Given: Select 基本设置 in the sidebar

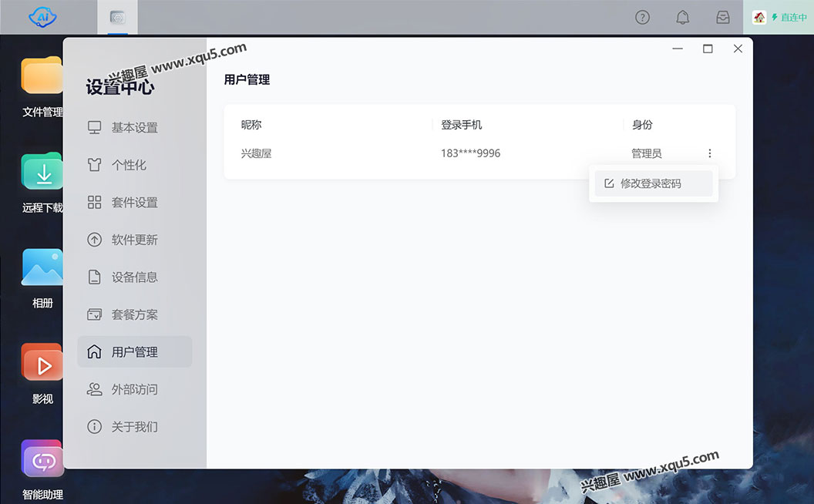Looking at the screenshot, I should [x=134, y=128].
